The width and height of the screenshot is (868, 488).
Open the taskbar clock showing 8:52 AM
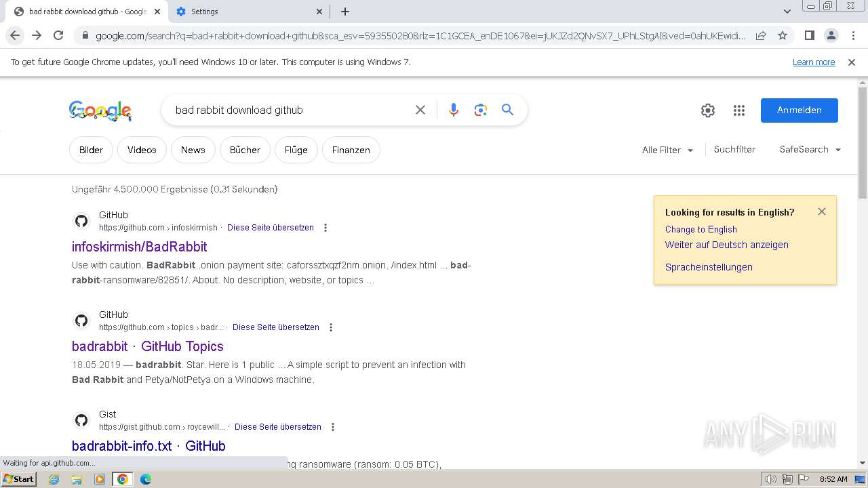833,479
